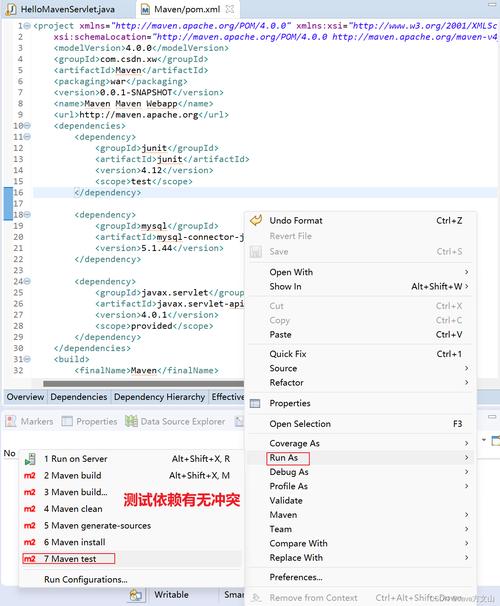The width and height of the screenshot is (500, 606).
Task: Open the Replace With submenu
Action: tap(360, 558)
